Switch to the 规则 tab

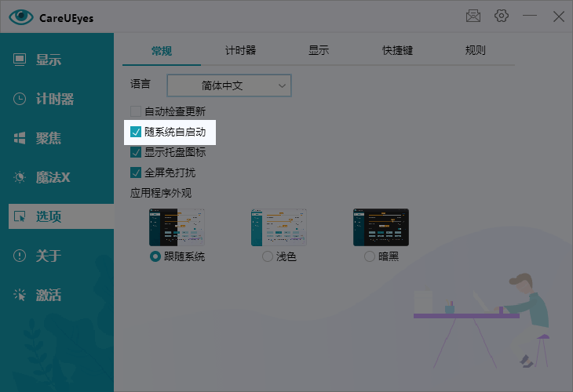coord(476,50)
